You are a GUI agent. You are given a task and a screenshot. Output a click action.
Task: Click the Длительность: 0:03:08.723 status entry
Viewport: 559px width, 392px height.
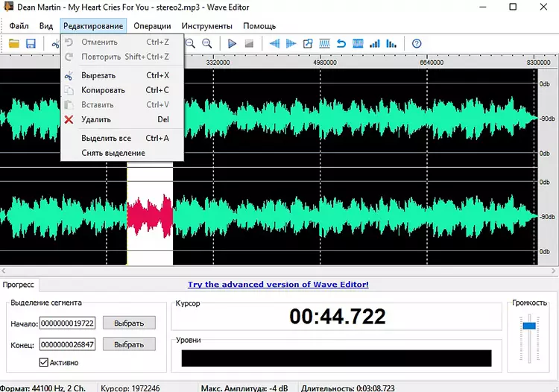click(348, 388)
